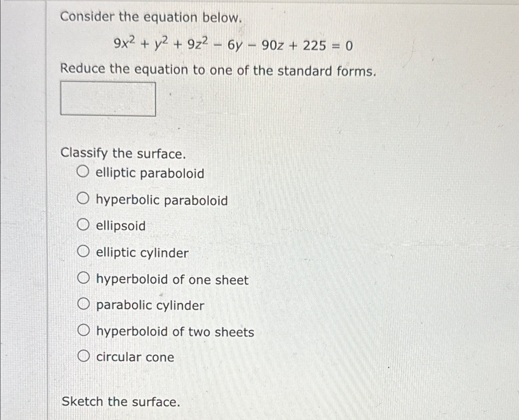Select the ellipsoid option
519x420 pixels.
click(83, 225)
